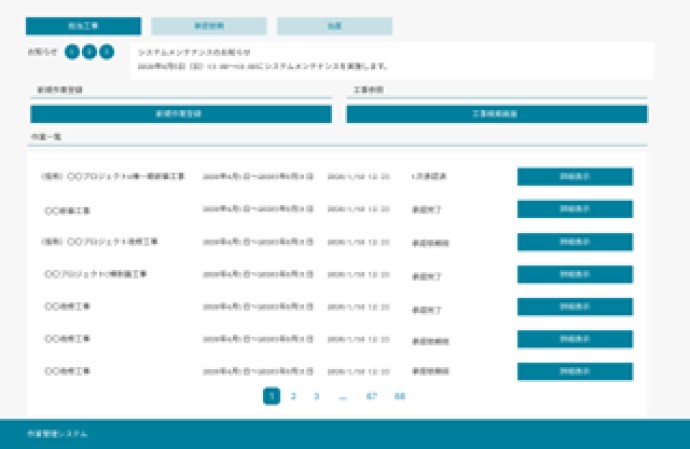
Task: Show notice number 2 circle
Action: (x=89, y=52)
